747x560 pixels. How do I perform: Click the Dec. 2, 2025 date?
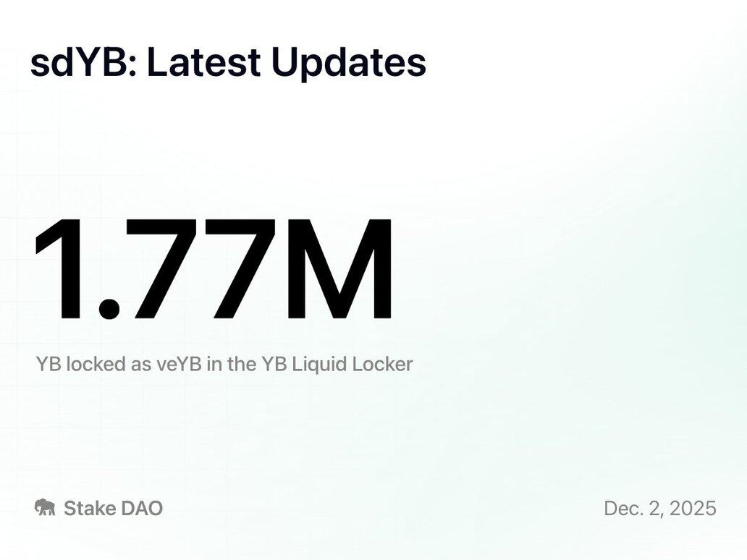tap(659, 508)
